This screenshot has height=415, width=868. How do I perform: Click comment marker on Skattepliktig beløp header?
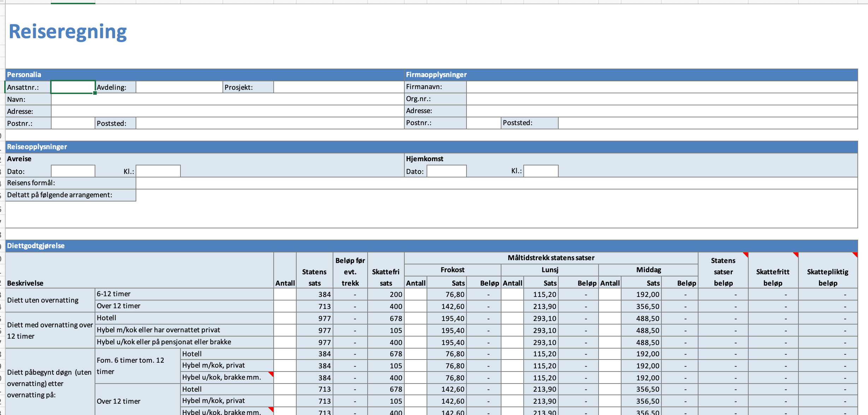point(855,255)
